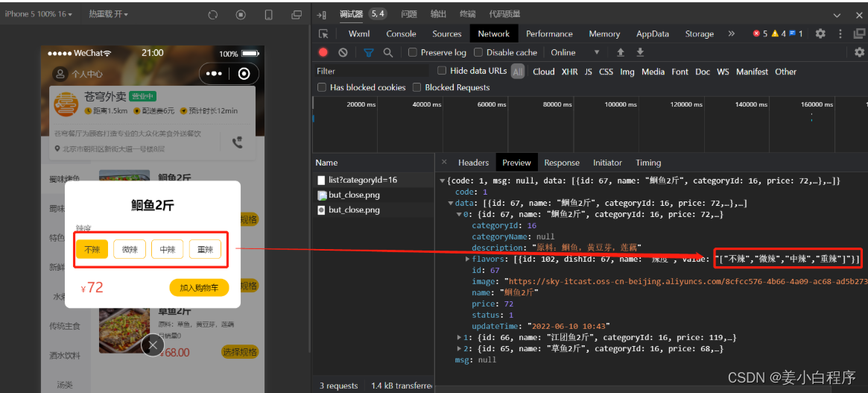The height and width of the screenshot is (393, 868).
Task: Check Blocked Requests
Action: (416, 87)
